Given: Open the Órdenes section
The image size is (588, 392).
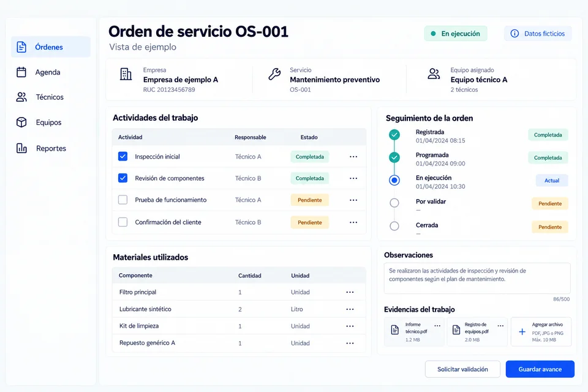Looking at the screenshot, I should tap(51, 47).
